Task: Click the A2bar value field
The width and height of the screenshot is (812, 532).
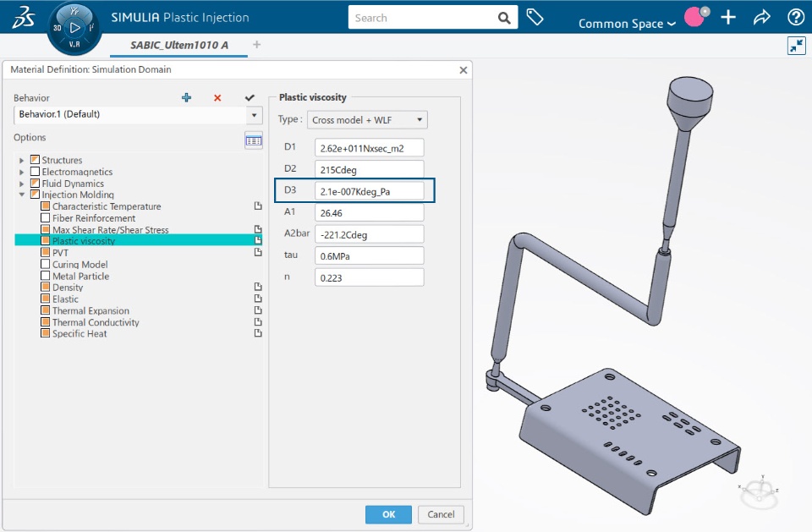Action: (370, 234)
